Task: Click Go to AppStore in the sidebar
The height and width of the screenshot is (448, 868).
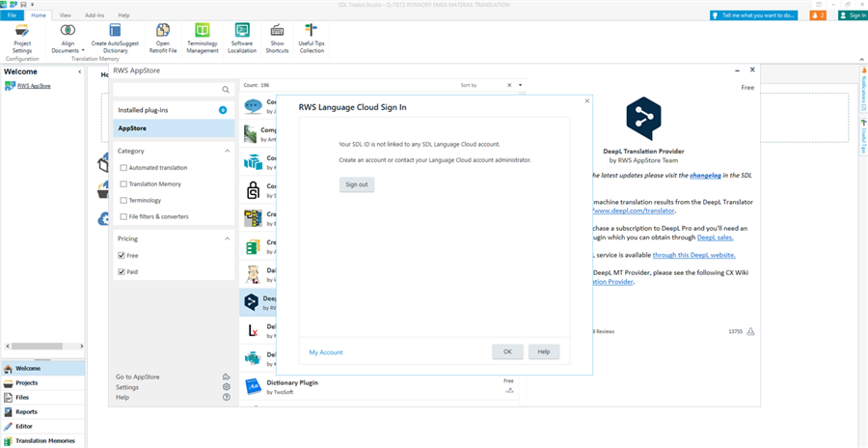Action: pos(137,377)
